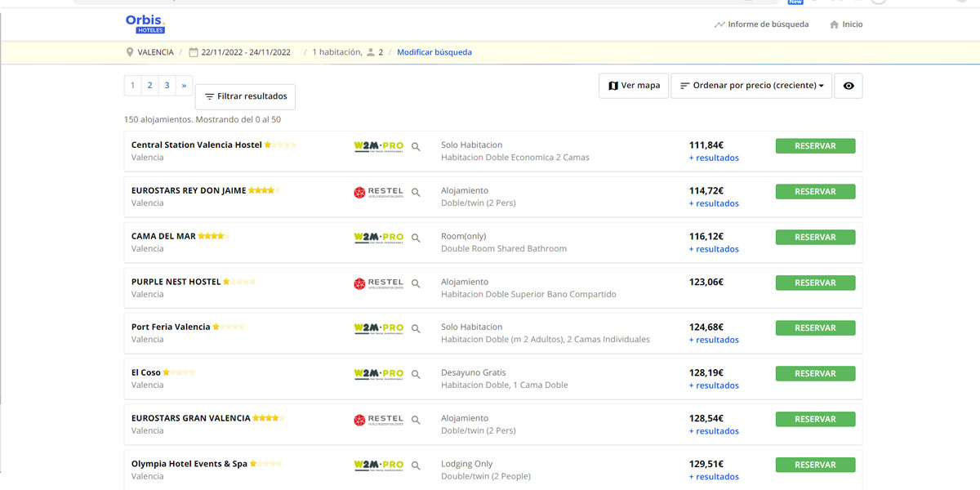
Task: Click W2M Pro logo for El Coso
Action: tap(379, 374)
